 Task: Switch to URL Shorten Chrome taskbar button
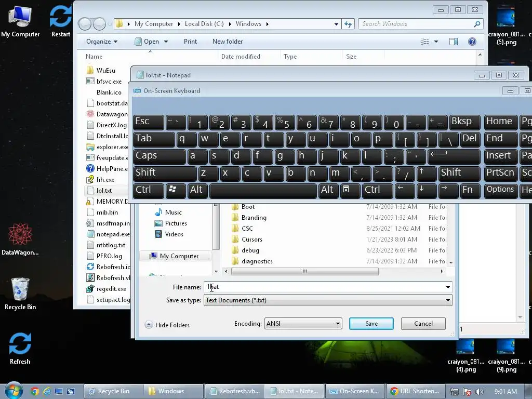point(416,391)
